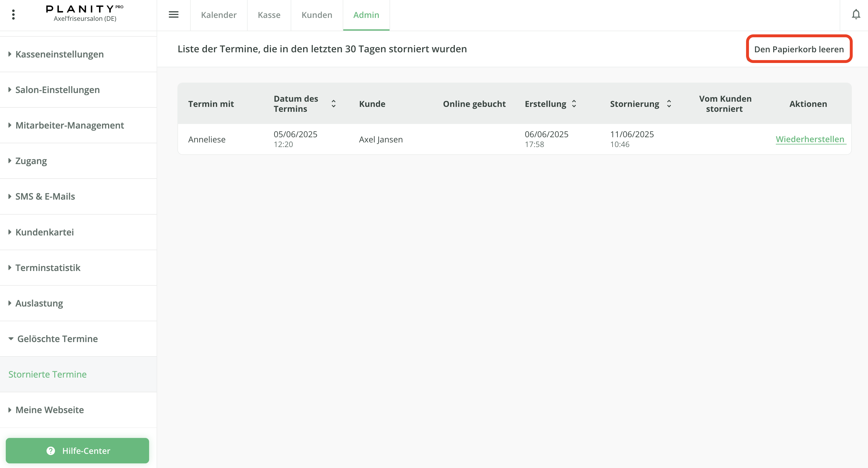Switch to the Kalender tab
The width and height of the screenshot is (868, 468).
(x=219, y=15)
